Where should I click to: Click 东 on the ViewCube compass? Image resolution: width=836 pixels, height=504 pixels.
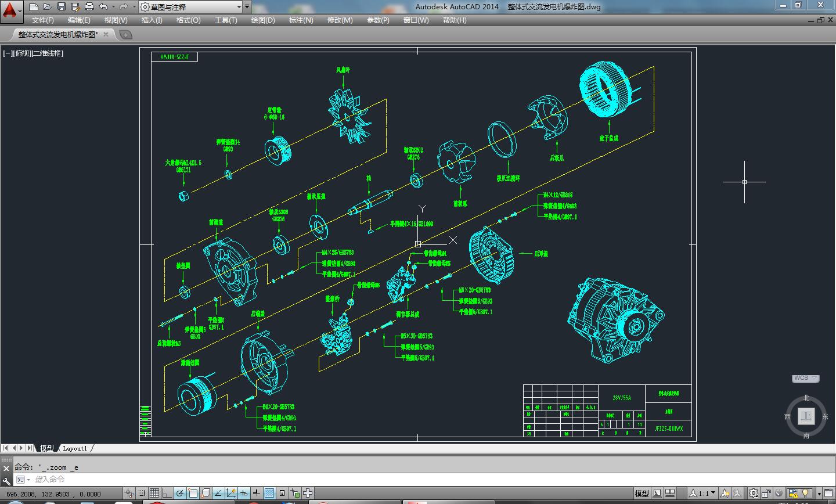click(x=825, y=417)
